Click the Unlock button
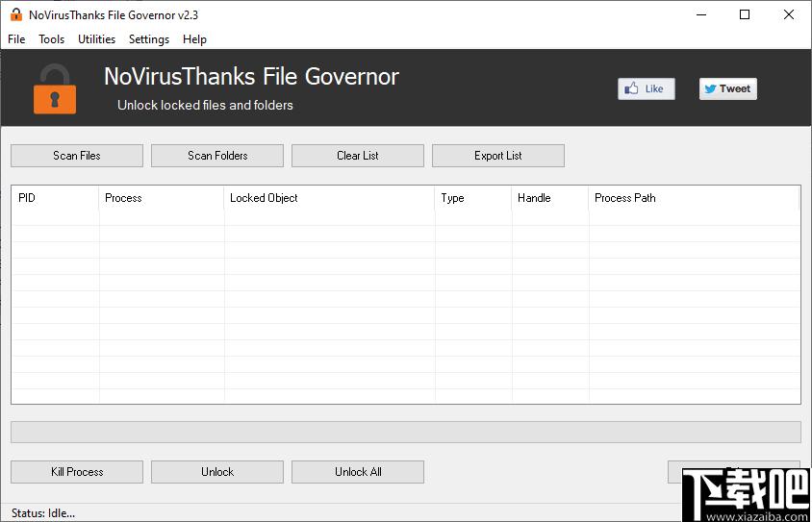Screen dimensions: 812x522 pyautogui.click(x=217, y=472)
